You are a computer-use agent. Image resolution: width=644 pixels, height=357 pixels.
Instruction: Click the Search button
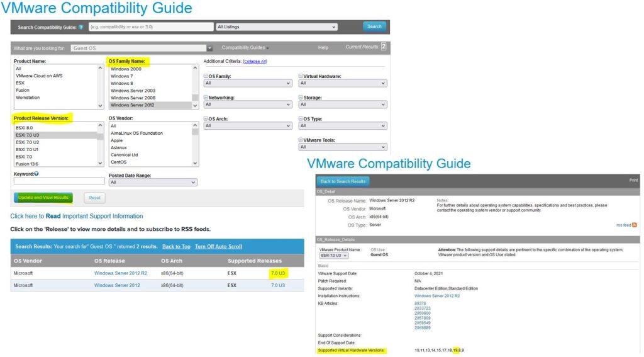pyautogui.click(x=374, y=26)
